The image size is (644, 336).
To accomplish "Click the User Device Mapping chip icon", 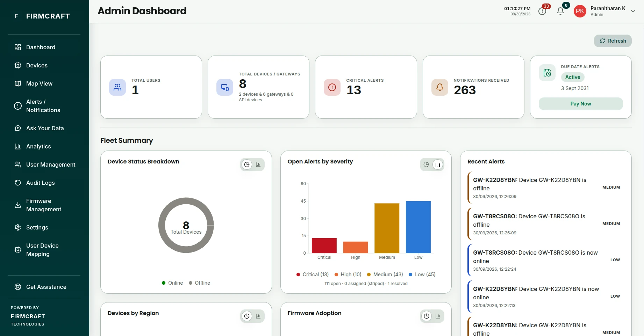I will tap(18, 250).
